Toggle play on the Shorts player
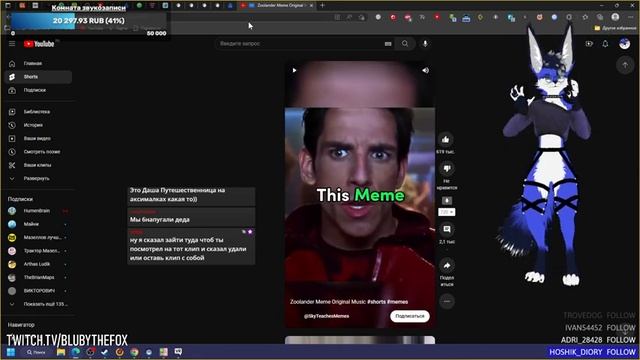 tap(294, 70)
